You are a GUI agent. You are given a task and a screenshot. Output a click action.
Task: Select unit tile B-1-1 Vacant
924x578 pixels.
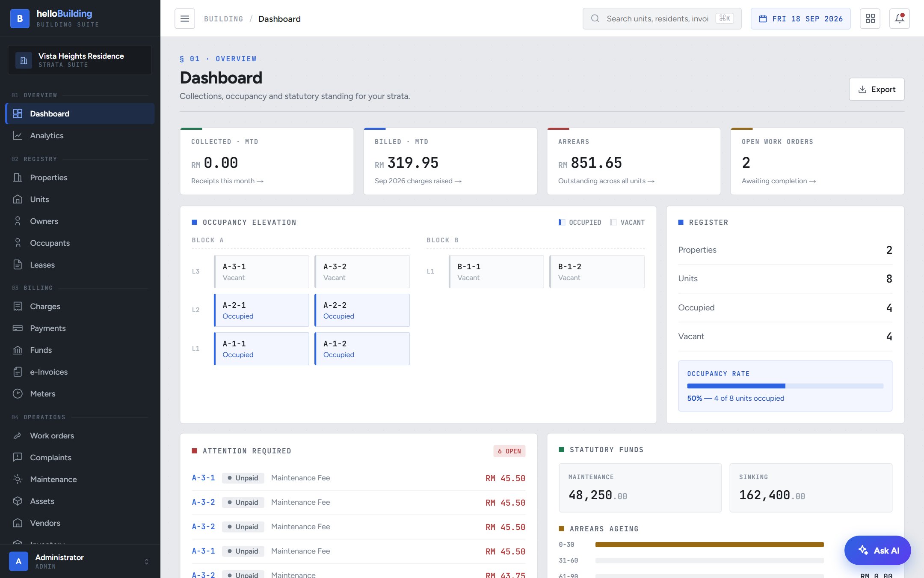(x=496, y=271)
